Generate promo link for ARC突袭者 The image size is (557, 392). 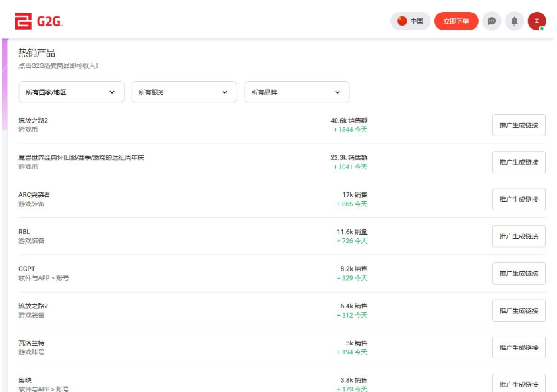click(x=519, y=199)
